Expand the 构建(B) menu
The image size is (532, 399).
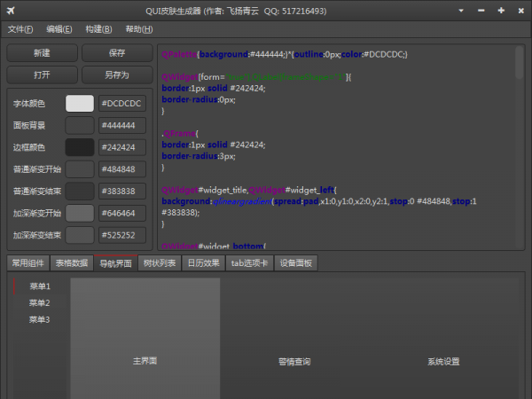pos(99,29)
